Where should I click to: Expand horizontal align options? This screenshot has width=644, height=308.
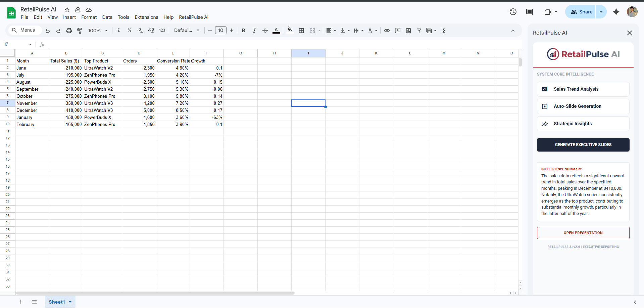(331, 31)
